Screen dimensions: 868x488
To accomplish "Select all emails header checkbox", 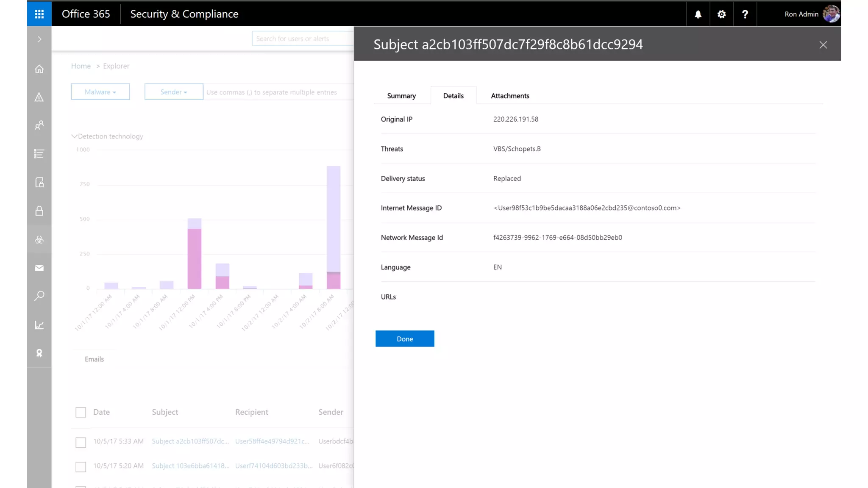I will click(81, 412).
